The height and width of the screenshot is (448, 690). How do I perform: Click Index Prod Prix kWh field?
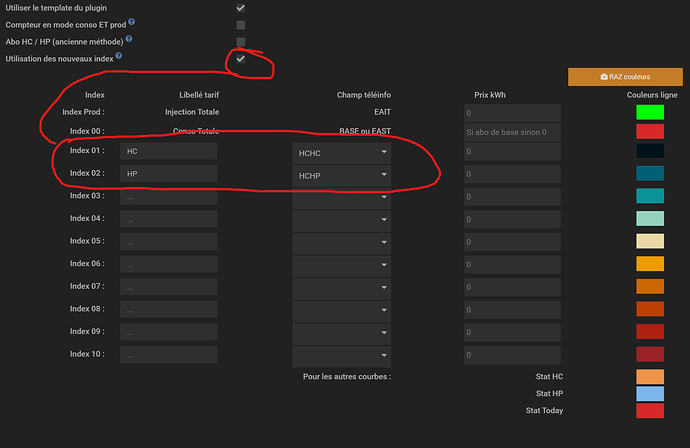(x=510, y=113)
